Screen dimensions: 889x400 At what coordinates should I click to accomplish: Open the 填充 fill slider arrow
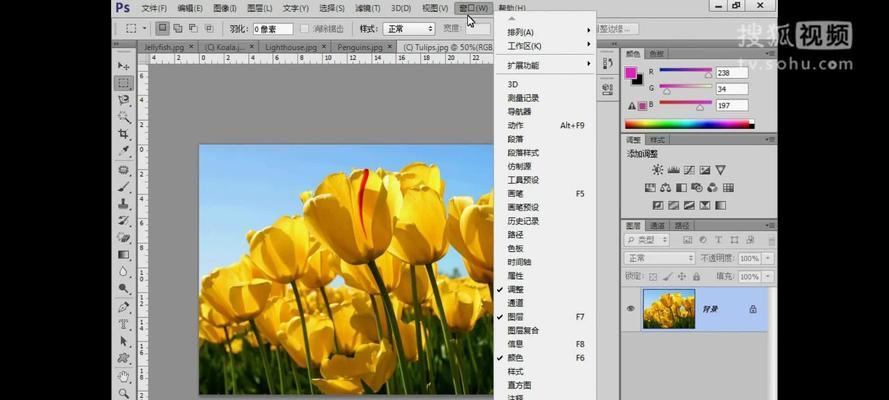coord(768,276)
